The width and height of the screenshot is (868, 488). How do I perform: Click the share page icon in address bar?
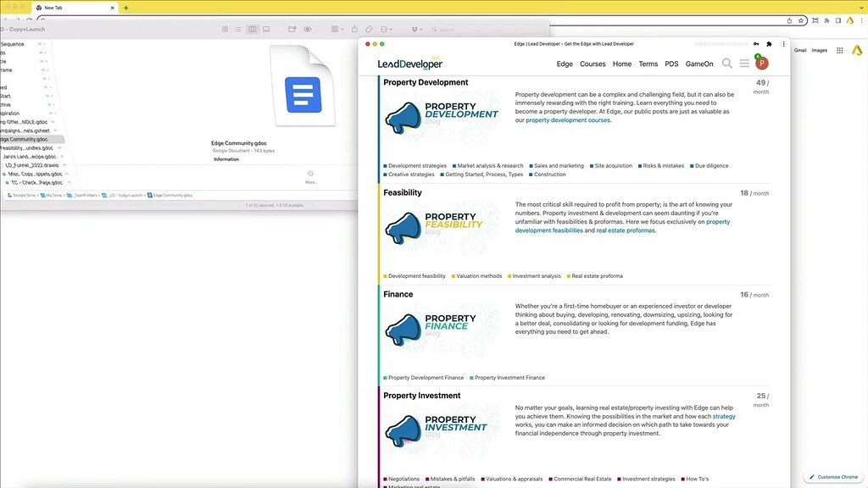pos(789,20)
